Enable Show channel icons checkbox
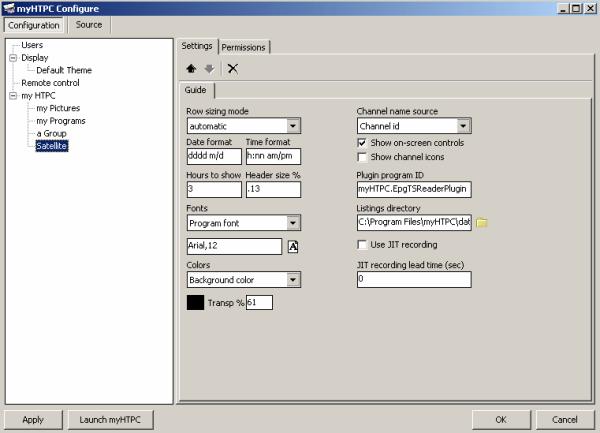 coord(363,157)
